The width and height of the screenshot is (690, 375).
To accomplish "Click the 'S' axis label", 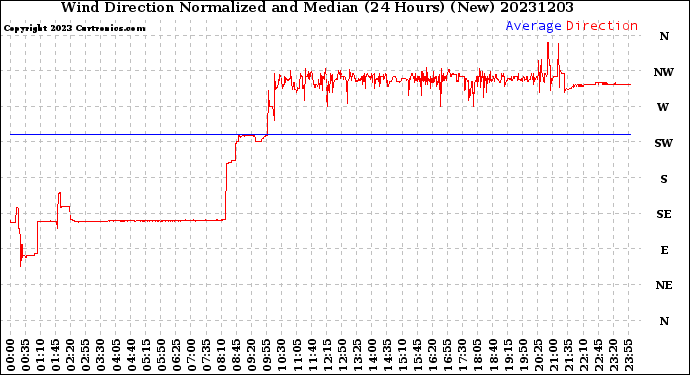I will pos(664,179).
